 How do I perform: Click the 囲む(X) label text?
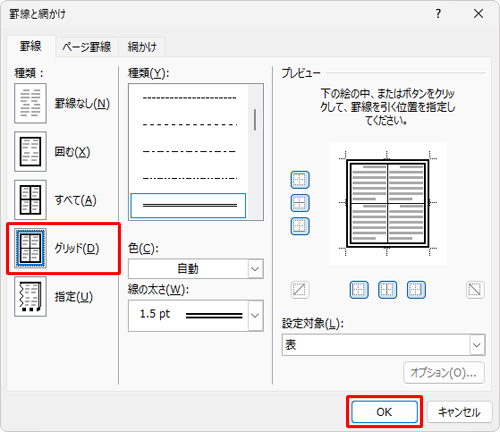coord(72,152)
